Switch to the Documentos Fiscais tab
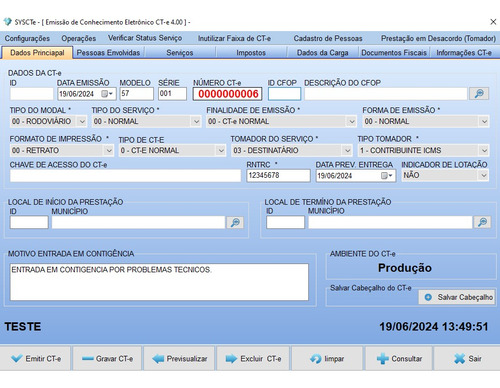 [394, 53]
